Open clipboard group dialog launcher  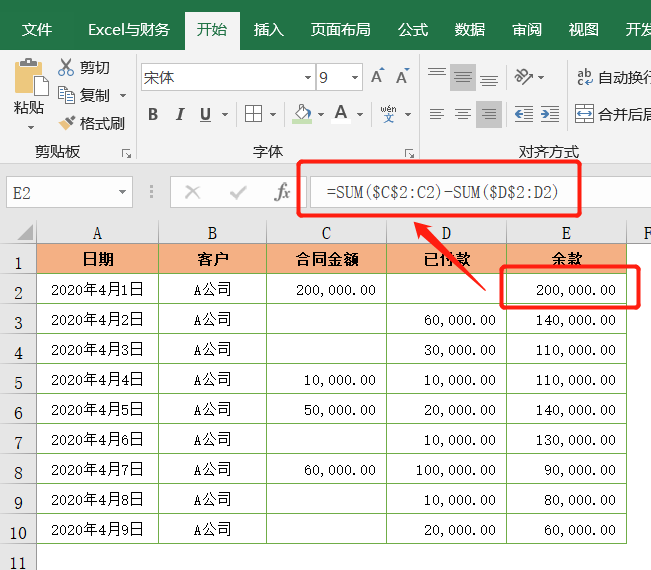(126, 154)
